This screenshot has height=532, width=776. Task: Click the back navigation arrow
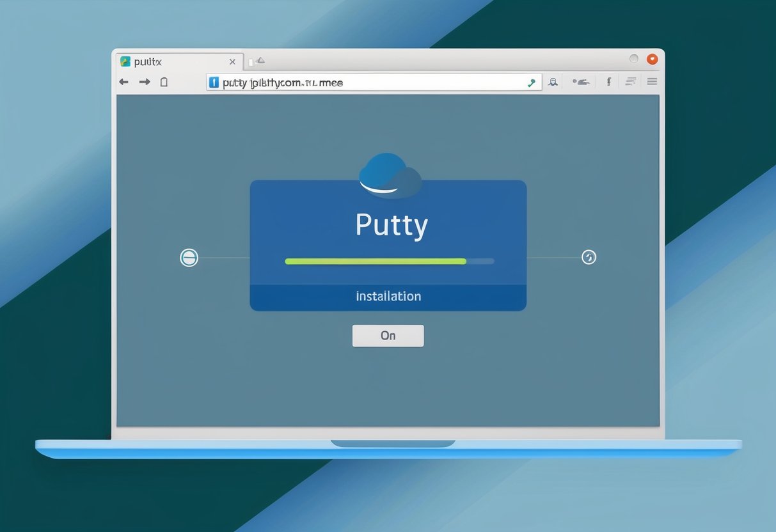tap(123, 82)
